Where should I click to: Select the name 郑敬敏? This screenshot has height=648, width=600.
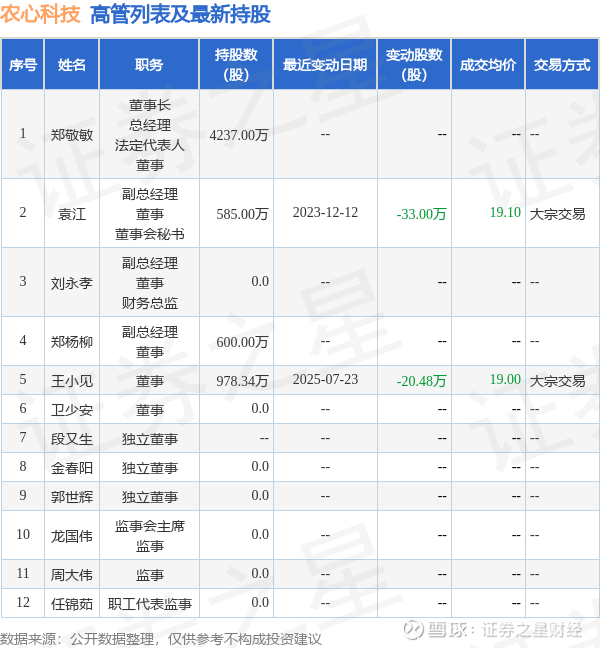(x=72, y=135)
